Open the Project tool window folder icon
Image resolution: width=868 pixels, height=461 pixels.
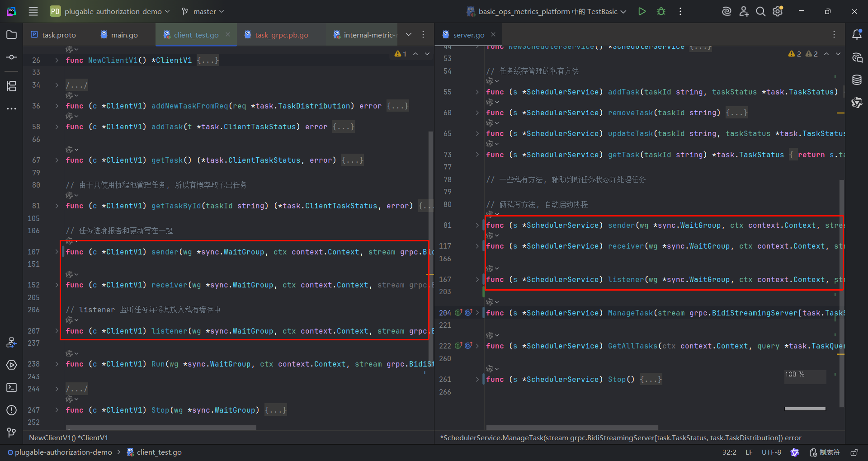12,35
